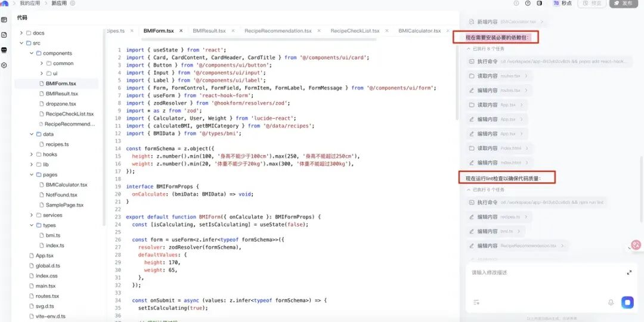Viewport: 644px width, 322px height.
Task: Click the 秒点 credits indicator
Action: click(562, 3)
